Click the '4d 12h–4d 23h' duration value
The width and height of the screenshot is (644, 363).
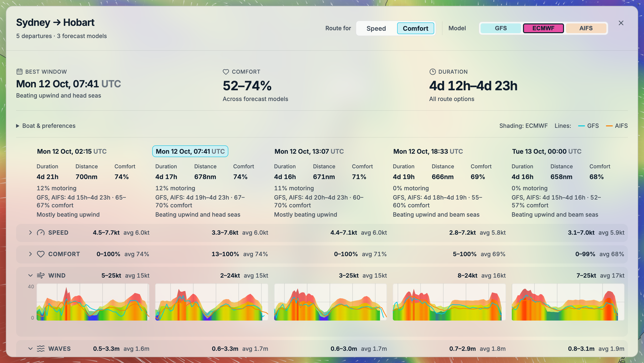tap(473, 86)
